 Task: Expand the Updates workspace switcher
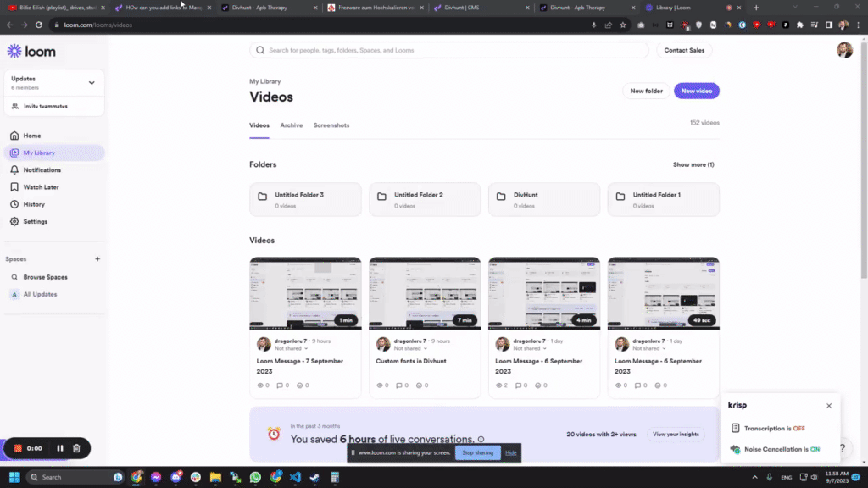coord(92,83)
